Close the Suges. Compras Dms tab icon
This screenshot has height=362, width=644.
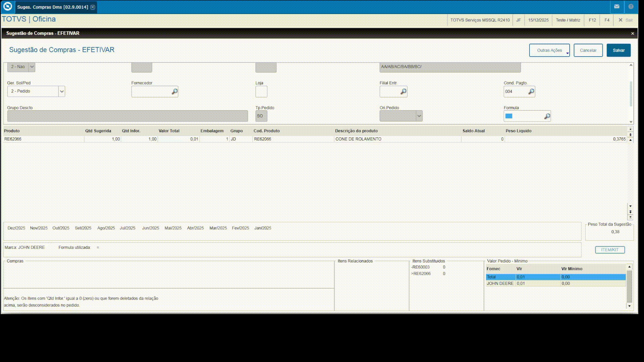[x=93, y=7]
